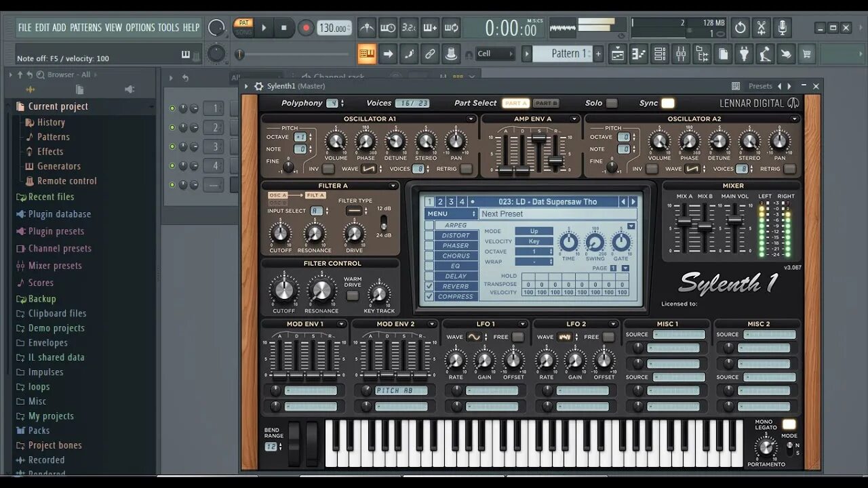Viewport: 868px width, 488px height.
Task: Open the Mod Env 1 dropdown arrow
Action: coord(342,324)
